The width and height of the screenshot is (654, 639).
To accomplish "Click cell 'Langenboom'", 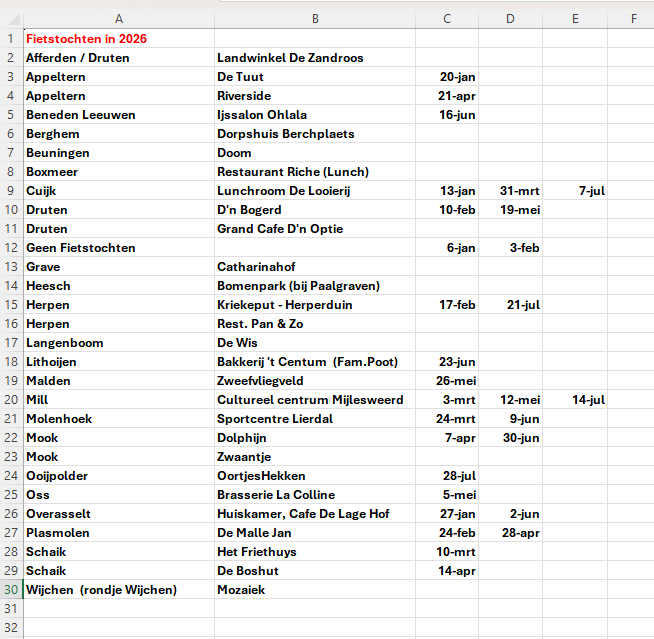I will pos(119,342).
